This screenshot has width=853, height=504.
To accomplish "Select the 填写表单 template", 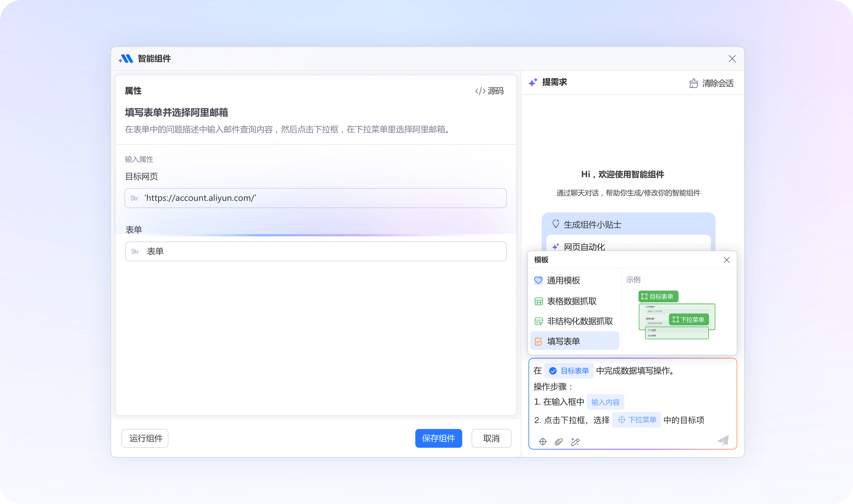I will pos(564,341).
